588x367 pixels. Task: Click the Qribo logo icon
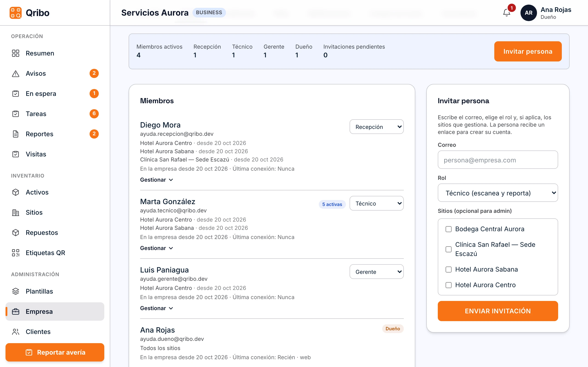16,13
